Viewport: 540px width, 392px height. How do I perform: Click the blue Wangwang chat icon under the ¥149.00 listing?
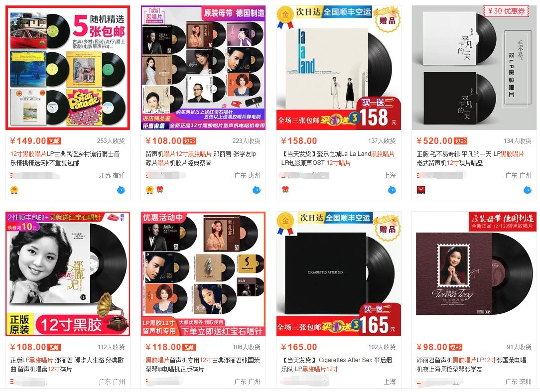pos(121,190)
